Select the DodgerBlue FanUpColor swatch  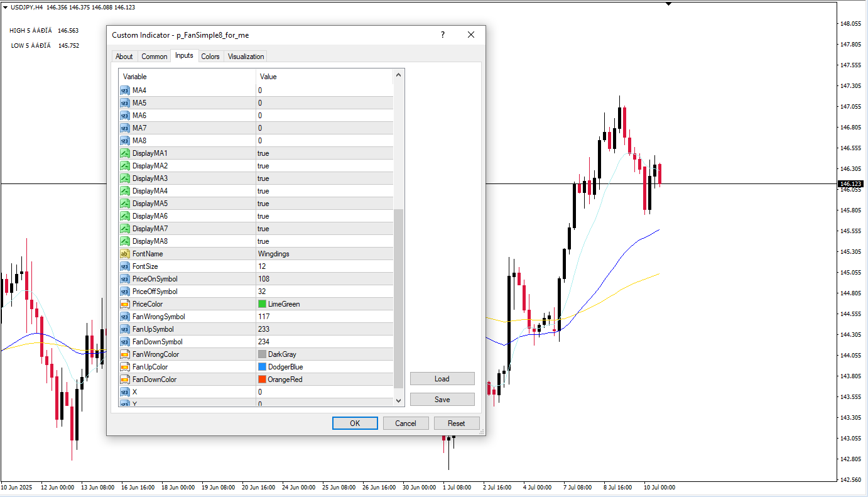click(263, 367)
